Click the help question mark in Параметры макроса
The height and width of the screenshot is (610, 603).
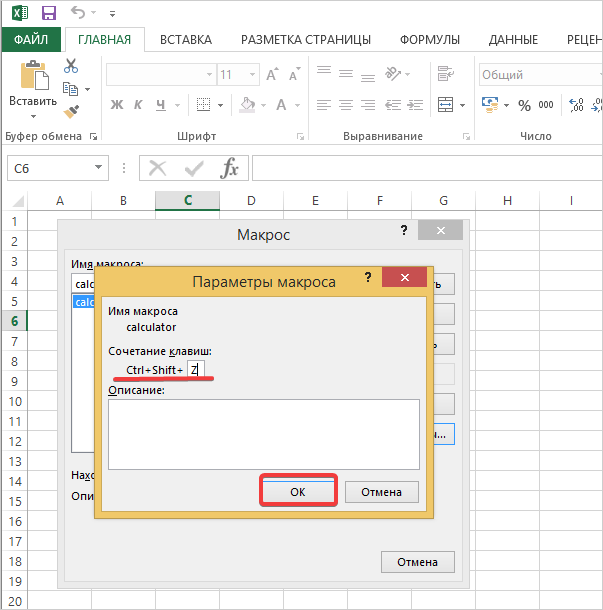tap(368, 279)
